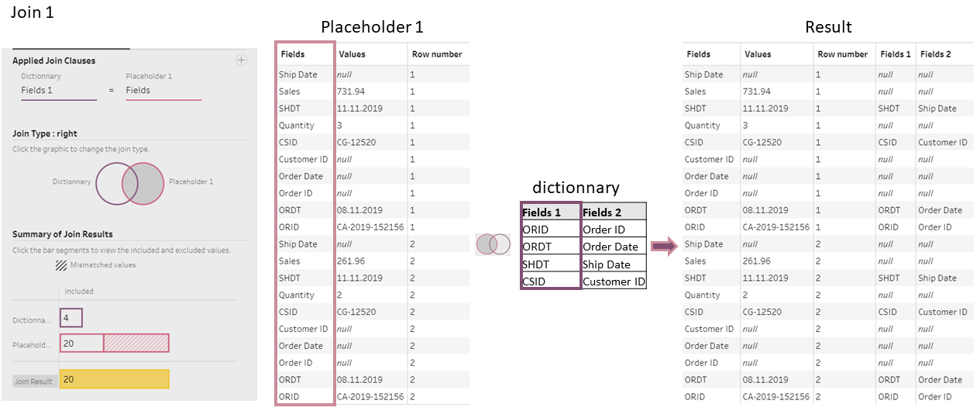Viewport: 980px width, 411px height.
Task: Click the Fields column header in Placeholder 1
Action: coord(292,54)
